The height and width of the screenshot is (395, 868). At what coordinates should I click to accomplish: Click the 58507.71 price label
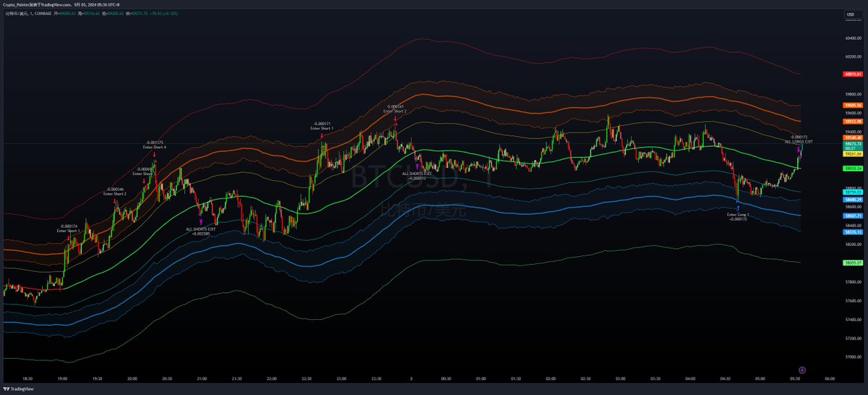pyautogui.click(x=854, y=216)
